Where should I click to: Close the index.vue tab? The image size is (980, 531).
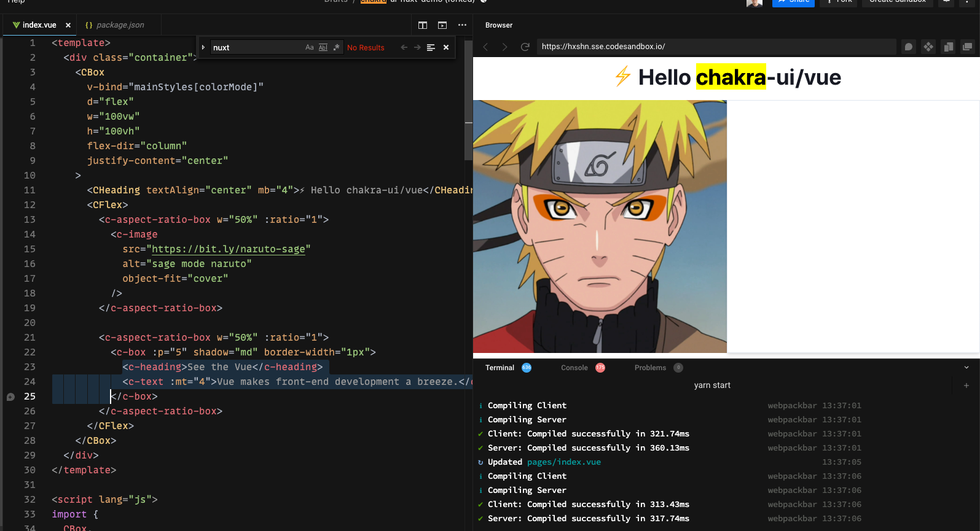point(68,25)
